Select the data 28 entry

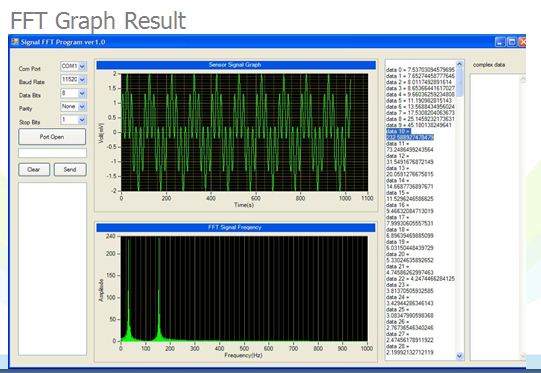(x=410, y=350)
